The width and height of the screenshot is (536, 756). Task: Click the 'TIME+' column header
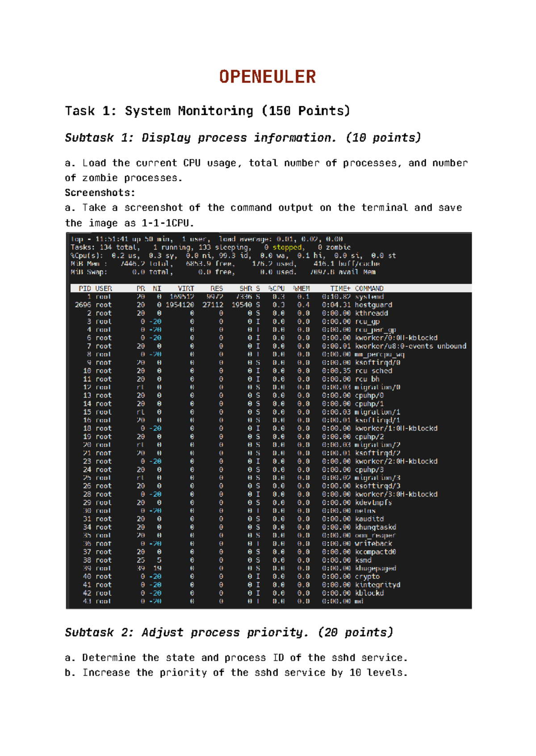(340, 289)
